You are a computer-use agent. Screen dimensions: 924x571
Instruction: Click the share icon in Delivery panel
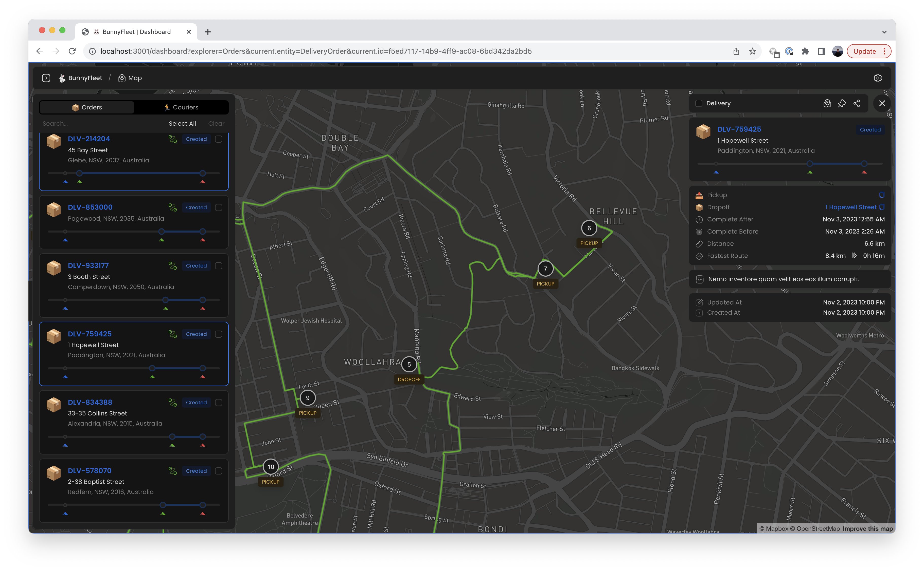[856, 103]
